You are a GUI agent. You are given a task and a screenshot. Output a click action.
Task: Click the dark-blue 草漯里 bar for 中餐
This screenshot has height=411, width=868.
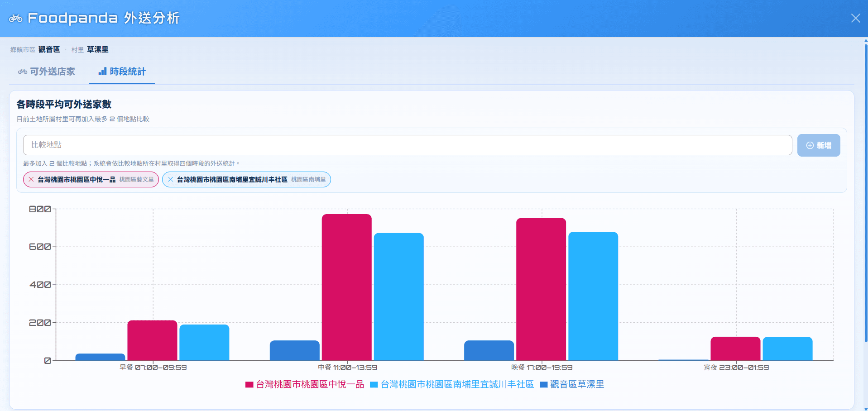click(295, 350)
